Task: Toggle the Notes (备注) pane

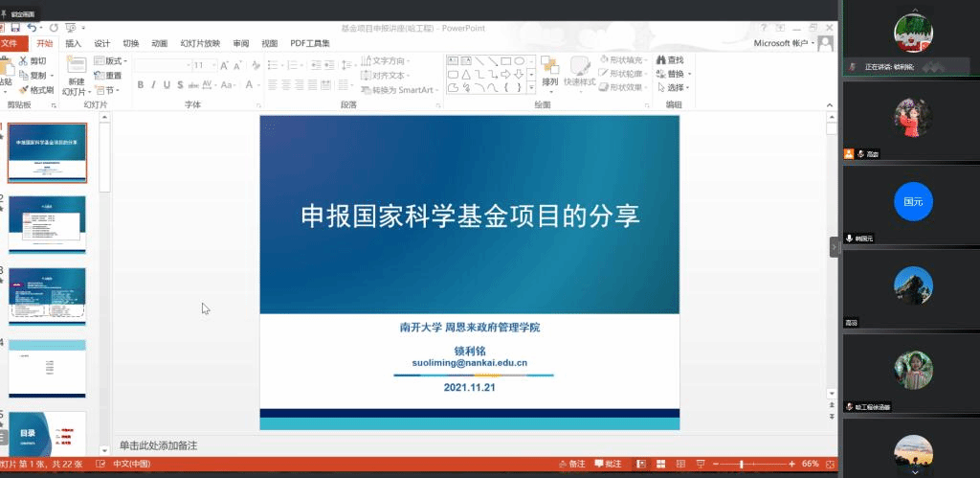Action: (x=571, y=465)
